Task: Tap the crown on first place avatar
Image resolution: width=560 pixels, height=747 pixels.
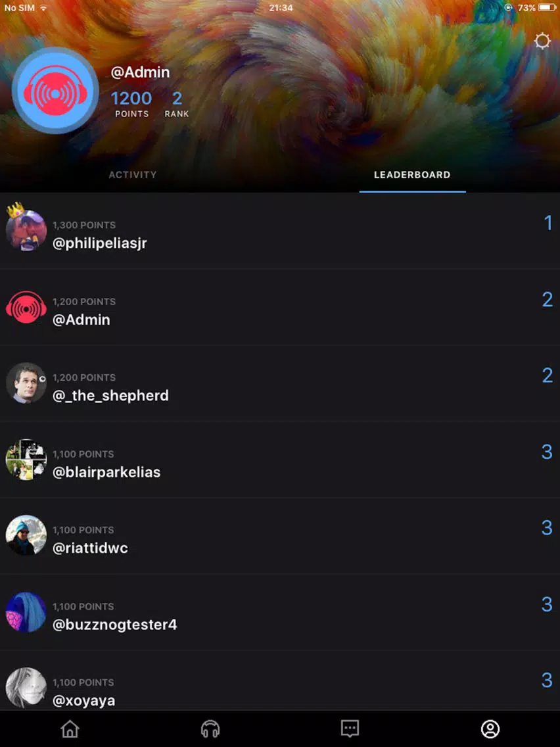Action: pyautogui.click(x=15, y=210)
